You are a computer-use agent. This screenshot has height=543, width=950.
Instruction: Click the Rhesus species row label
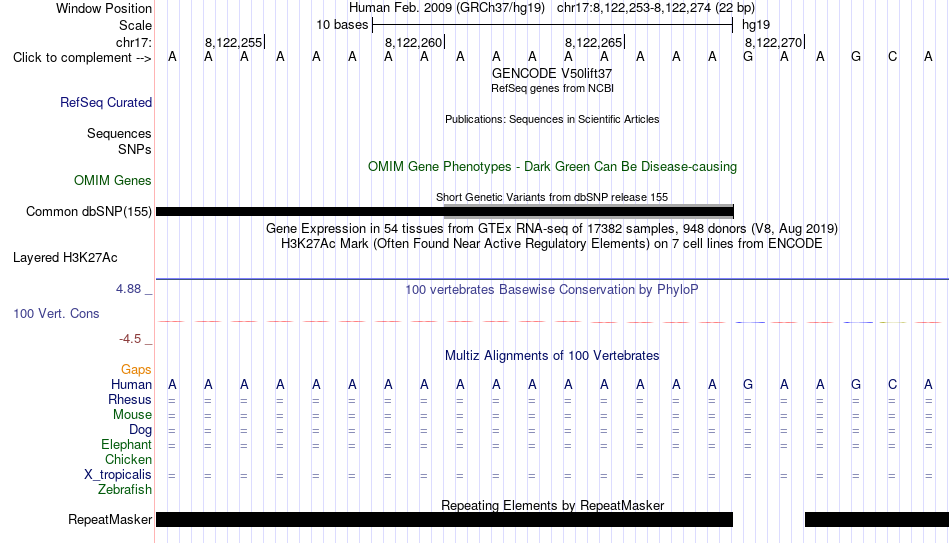pyautogui.click(x=130, y=399)
